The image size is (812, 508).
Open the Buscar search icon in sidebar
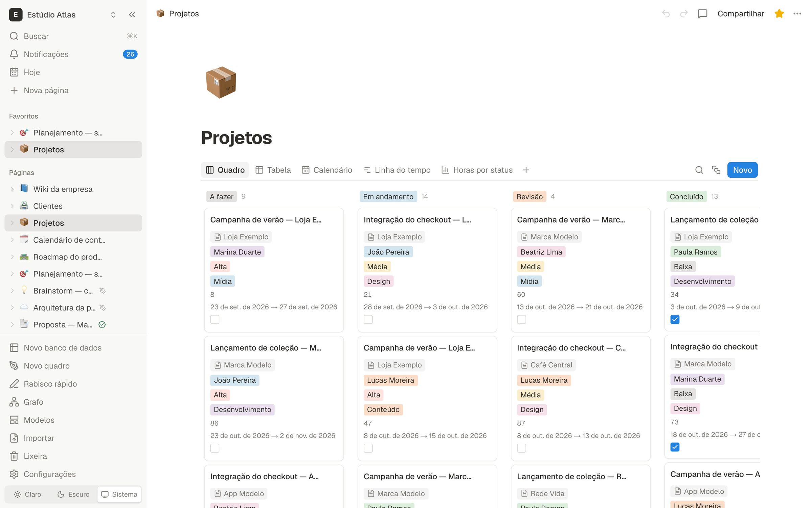[x=14, y=36]
